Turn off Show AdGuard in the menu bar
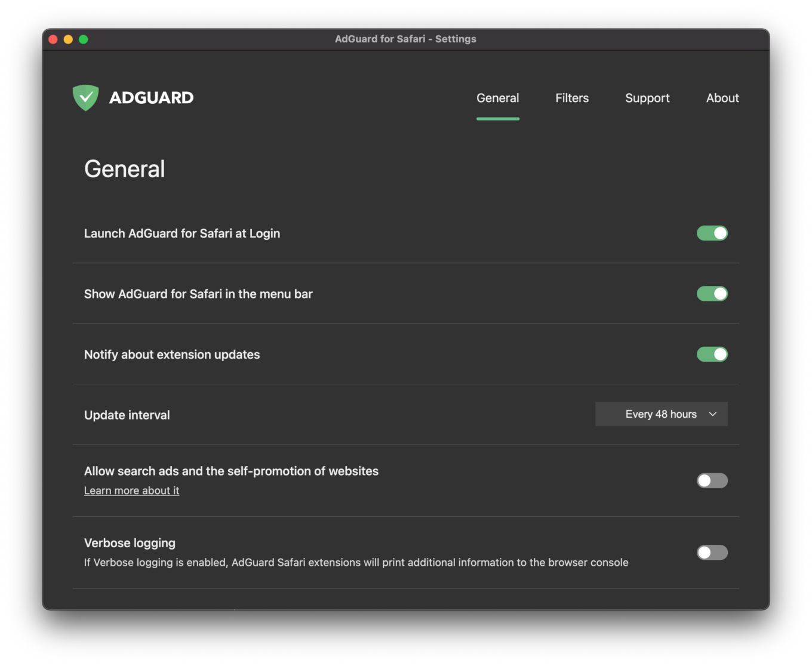 pyautogui.click(x=712, y=294)
